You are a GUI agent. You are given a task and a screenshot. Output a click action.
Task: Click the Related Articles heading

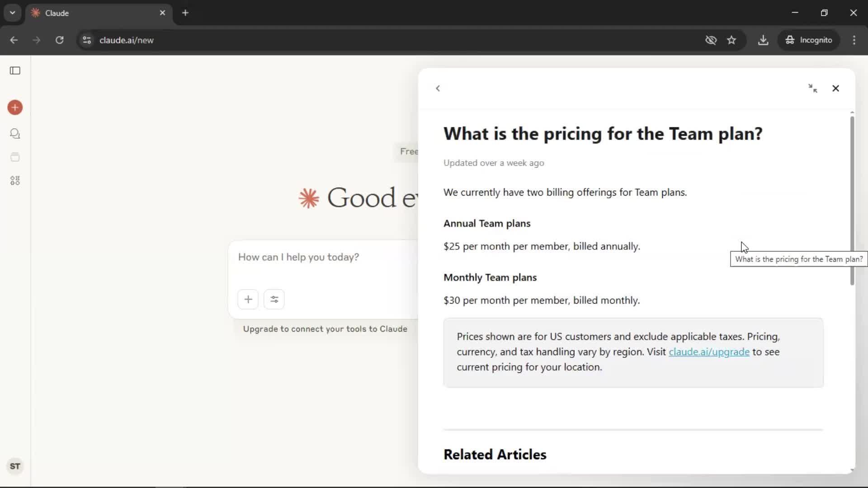tap(495, 455)
